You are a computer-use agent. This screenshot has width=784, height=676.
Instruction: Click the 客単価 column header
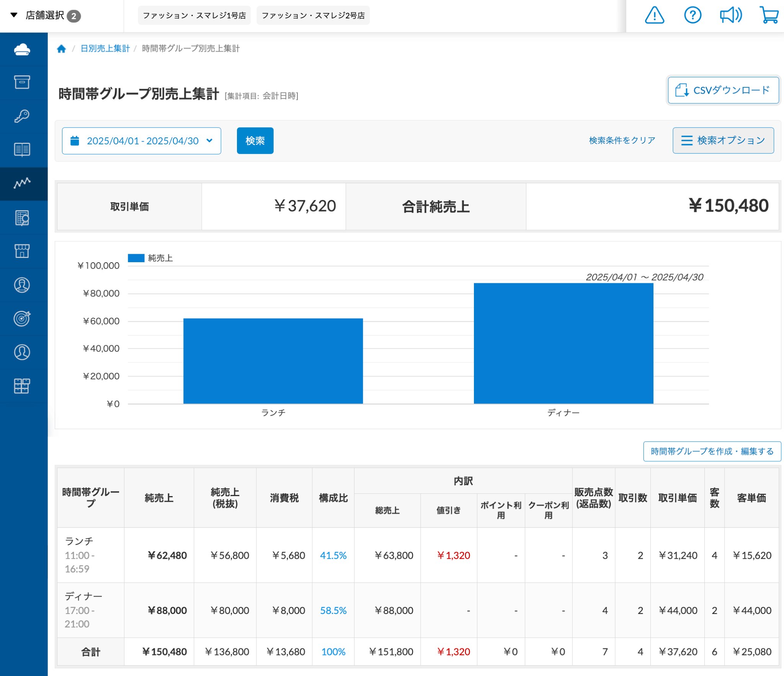pos(751,498)
